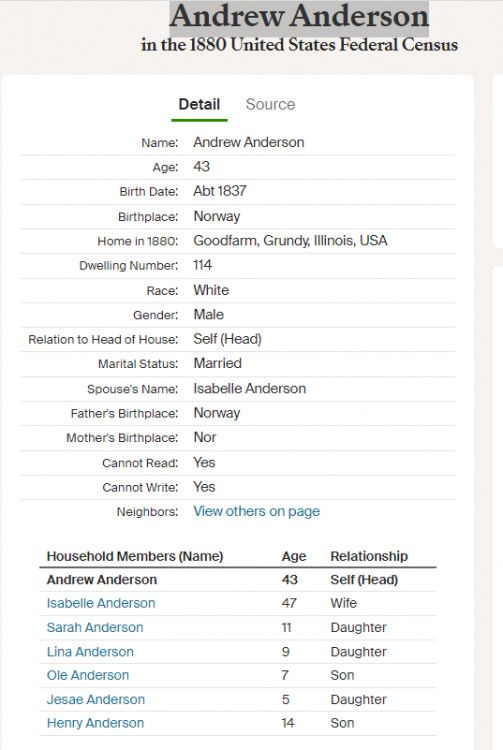Screen dimensions: 503x750
Task: Open the 'View others on page' link
Action: [257, 511]
